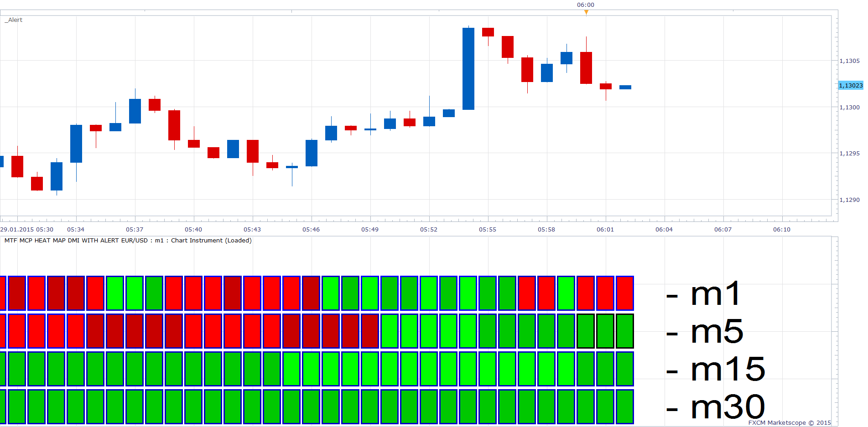Click the highlighted current price 1,13023
868x427 pixels.
851,85
